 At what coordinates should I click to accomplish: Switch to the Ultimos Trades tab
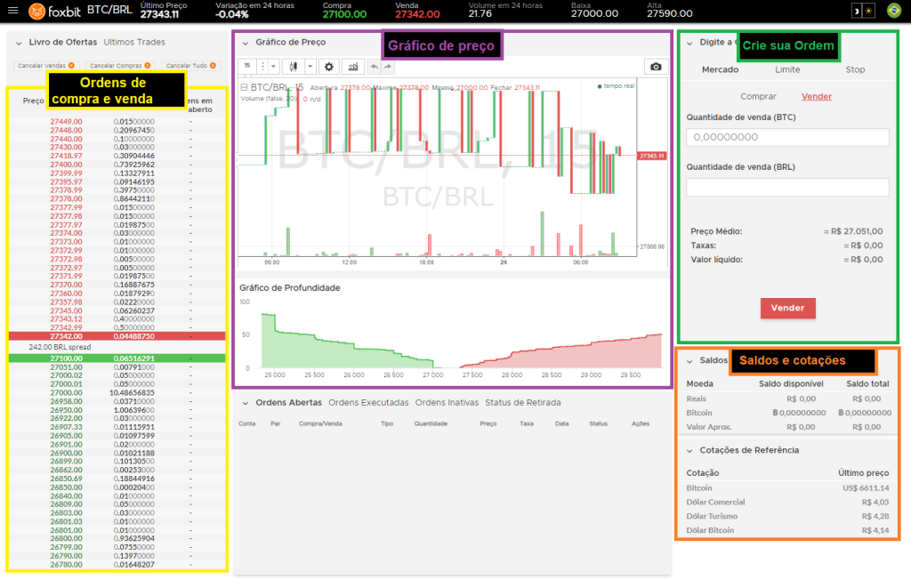pos(134,42)
